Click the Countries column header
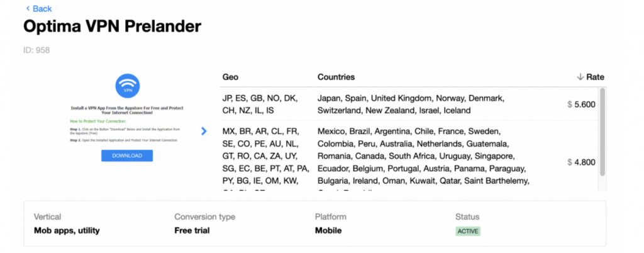The image size is (644, 253). (336, 77)
